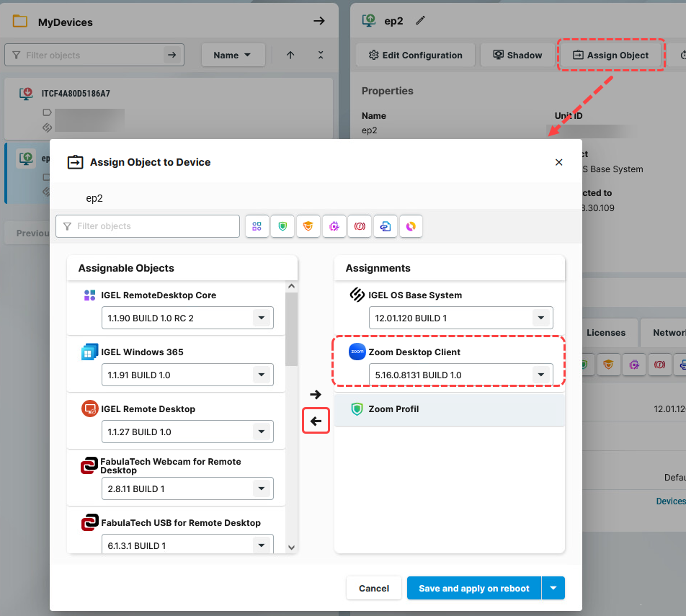The width and height of the screenshot is (686, 616).
Task: Click the purple wrench app-config filter icon
Action: point(334,226)
